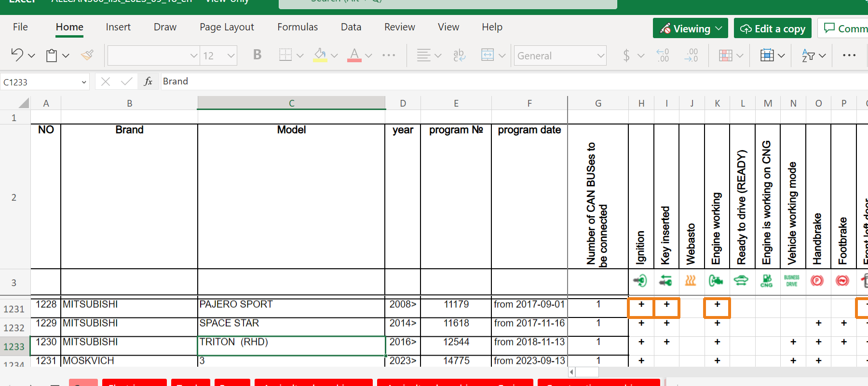This screenshot has height=386, width=868.
Task: Click the Increase Decimal icon
Action: tap(691, 55)
